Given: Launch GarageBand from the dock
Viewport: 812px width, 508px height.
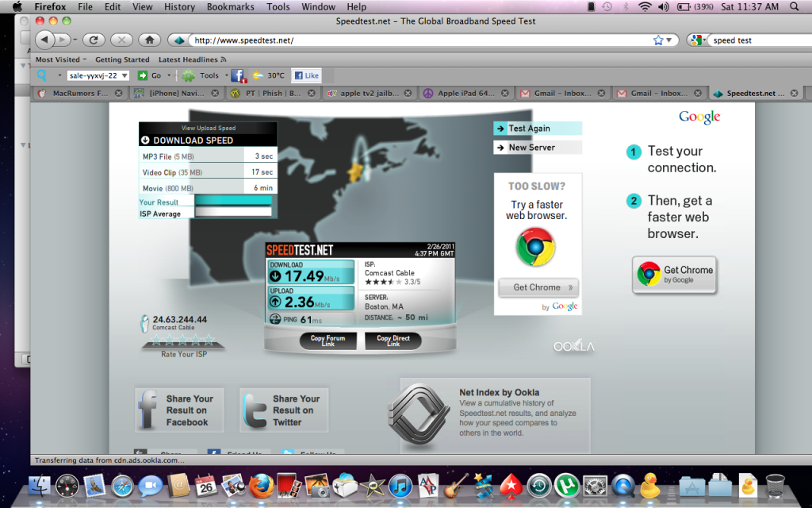Looking at the screenshot, I should 456,487.
